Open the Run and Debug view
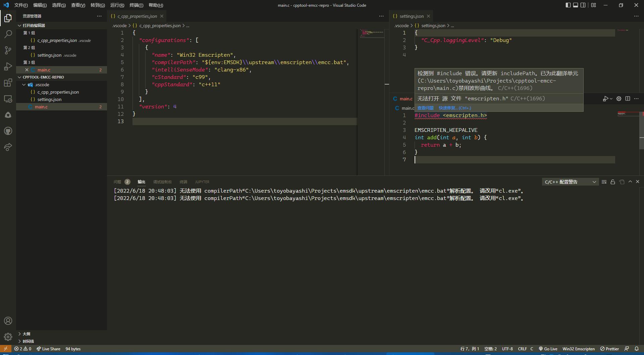644x355 pixels. (8, 66)
